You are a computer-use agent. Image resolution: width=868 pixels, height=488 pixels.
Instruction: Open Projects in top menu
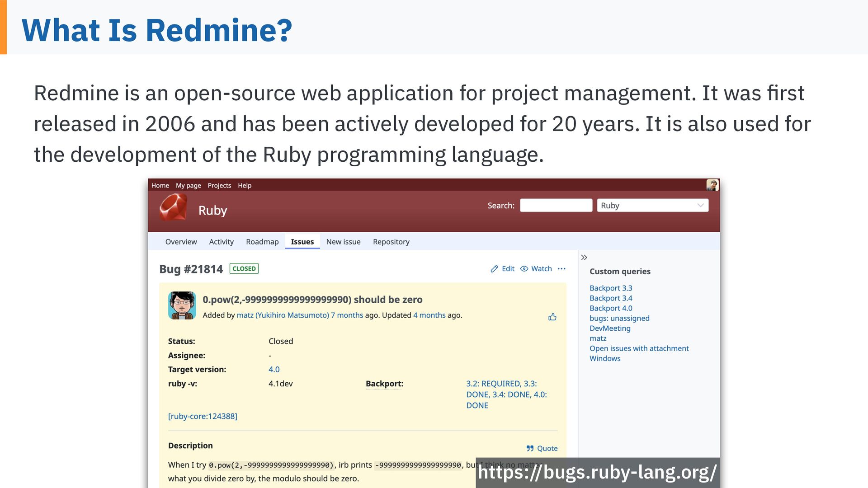(219, 185)
